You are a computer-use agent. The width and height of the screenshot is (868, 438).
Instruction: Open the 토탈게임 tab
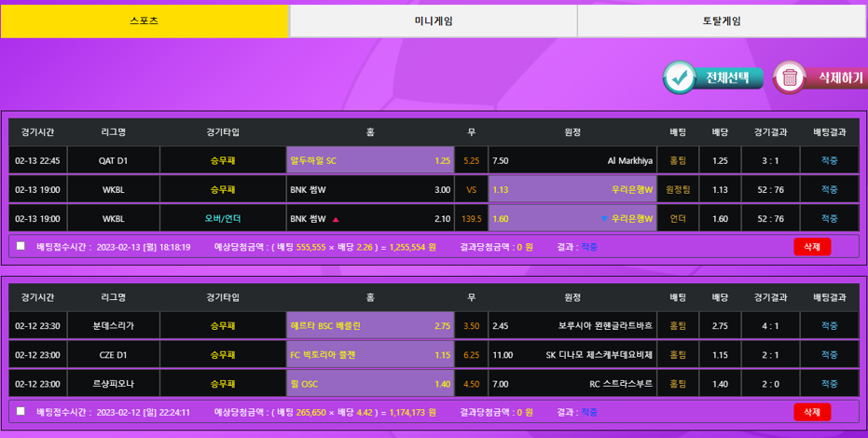coord(721,21)
